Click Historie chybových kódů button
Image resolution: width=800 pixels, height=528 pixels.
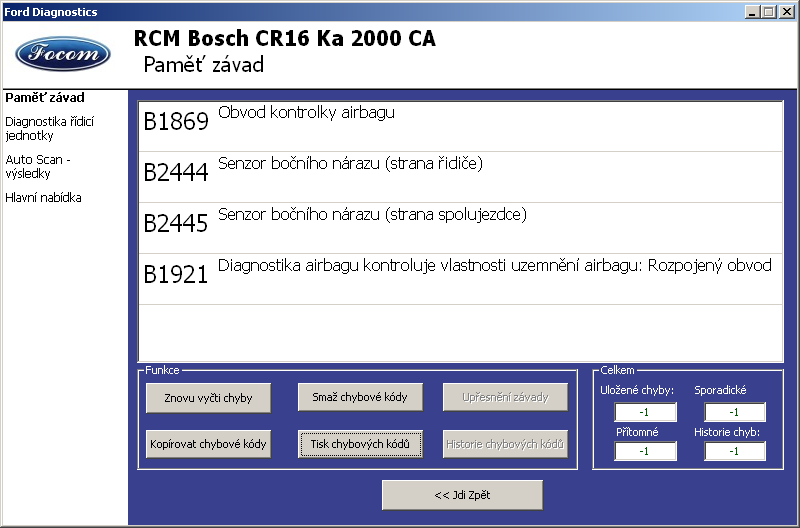[x=505, y=444]
